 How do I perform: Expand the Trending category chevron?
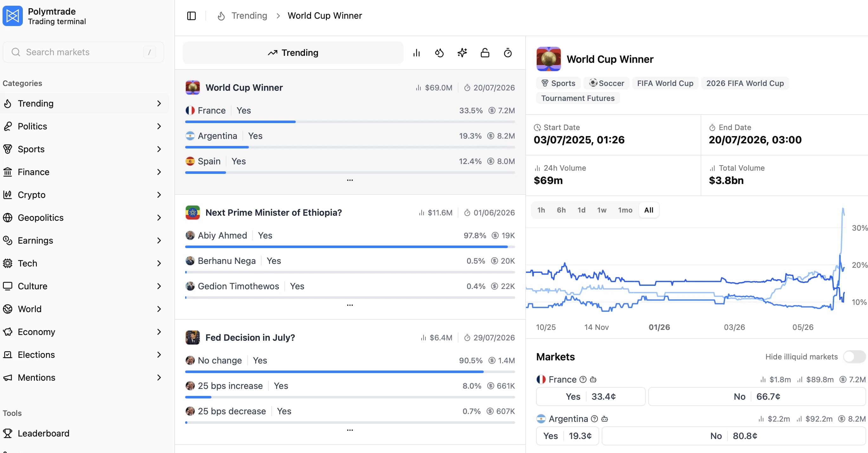[x=159, y=103]
